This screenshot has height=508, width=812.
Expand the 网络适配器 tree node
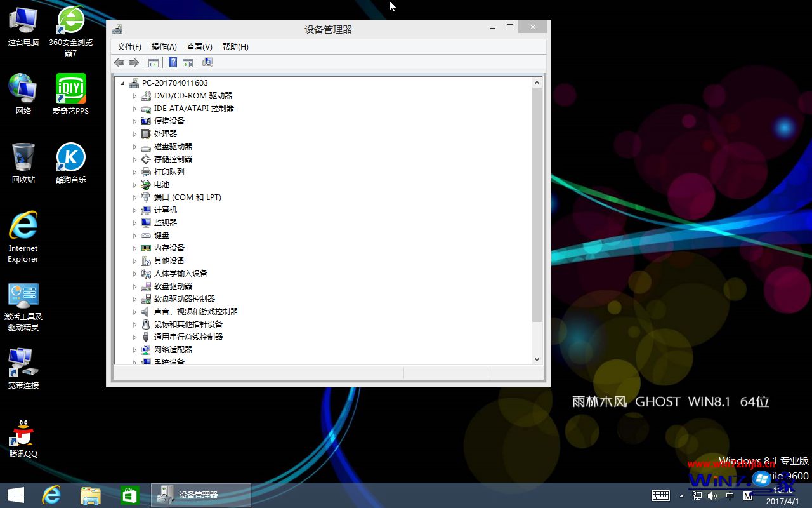click(134, 350)
